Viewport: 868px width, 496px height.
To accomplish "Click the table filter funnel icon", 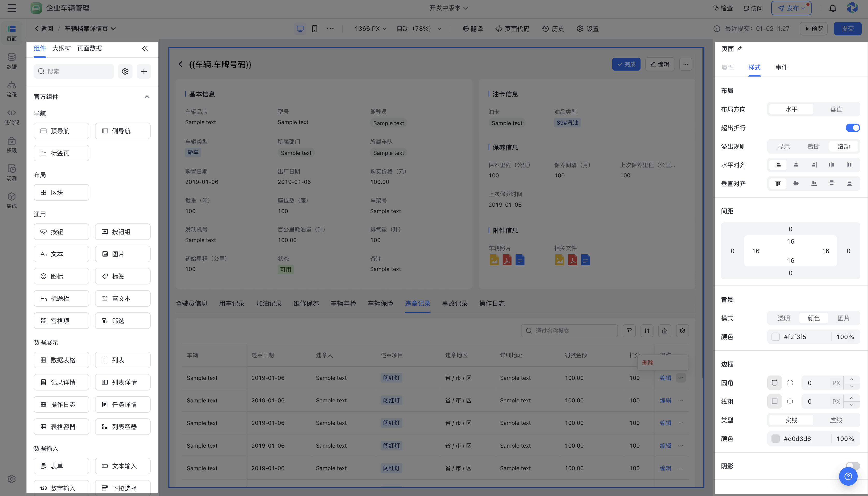I will (x=629, y=330).
